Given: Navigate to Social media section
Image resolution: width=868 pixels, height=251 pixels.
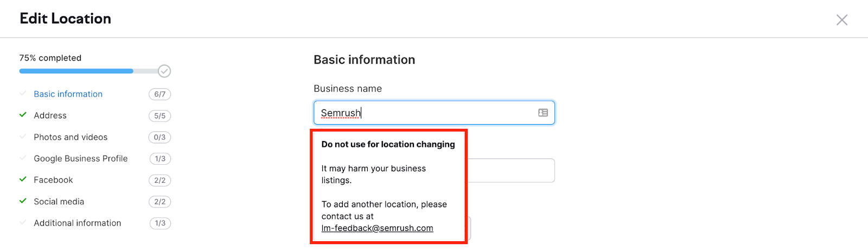Looking at the screenshot, I should coord(59,202).
